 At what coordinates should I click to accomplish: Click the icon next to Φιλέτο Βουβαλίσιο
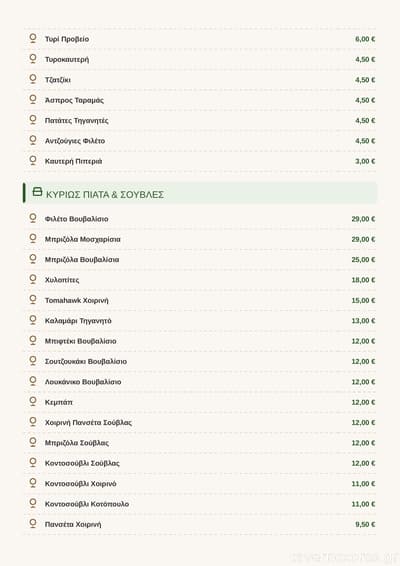[33, 218]
